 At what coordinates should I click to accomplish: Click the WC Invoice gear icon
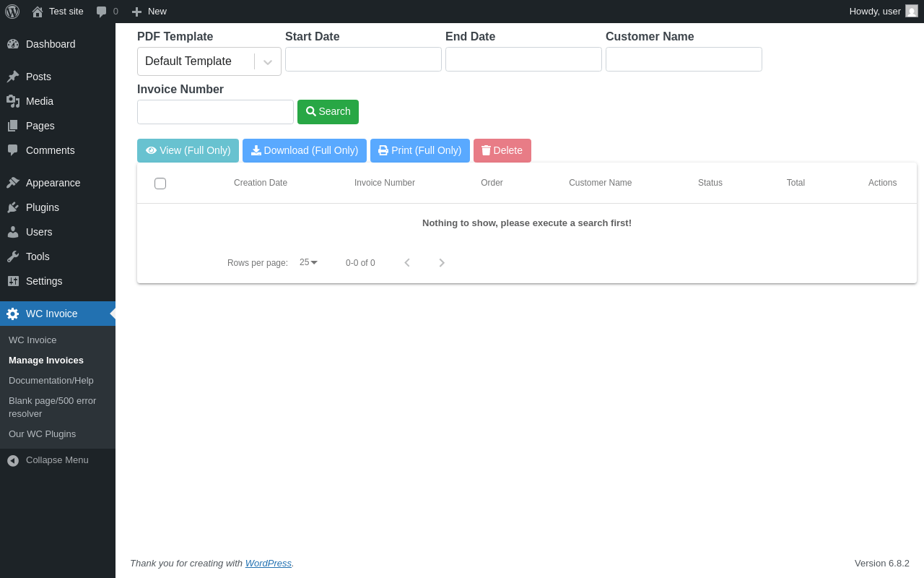point(13,314)
